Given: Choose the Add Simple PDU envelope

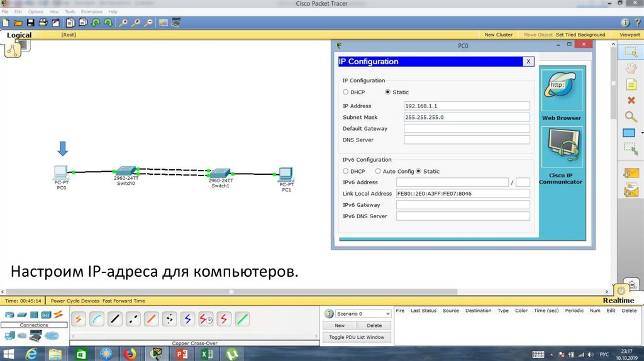Looking at the screenshot, I should (631, 174).
